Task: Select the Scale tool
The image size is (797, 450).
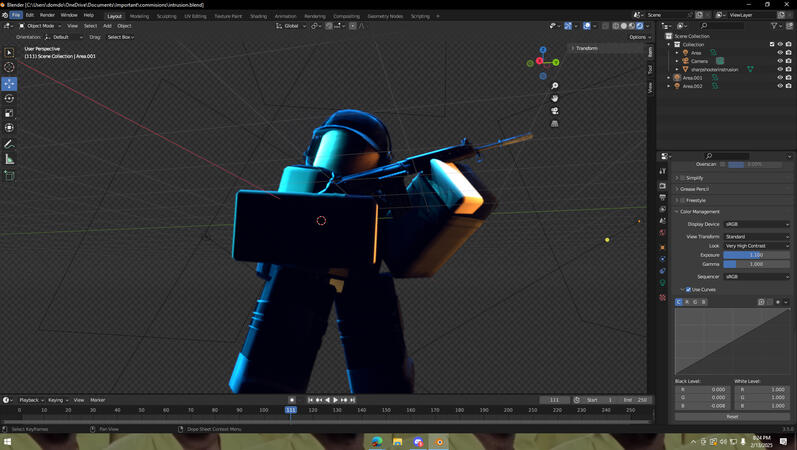Action: (9, 113)
